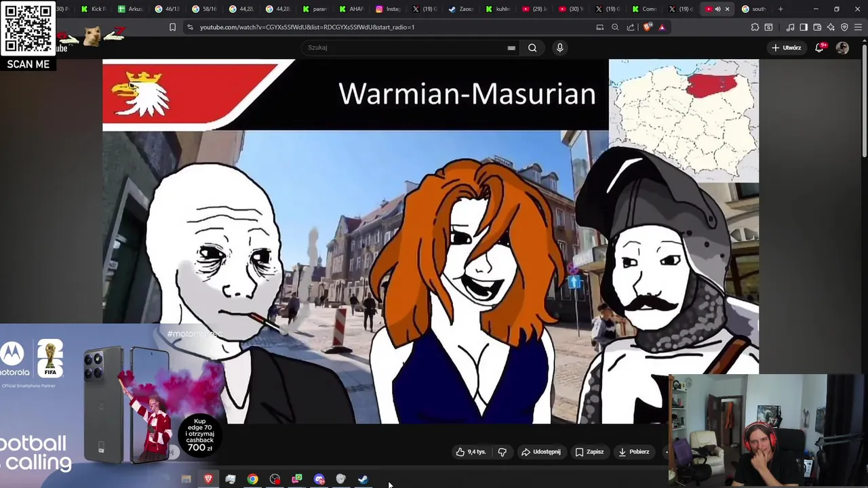The image size is (868, 488).
Task: Like the video showing 9,4 tys.
Action: coord(471,452)
